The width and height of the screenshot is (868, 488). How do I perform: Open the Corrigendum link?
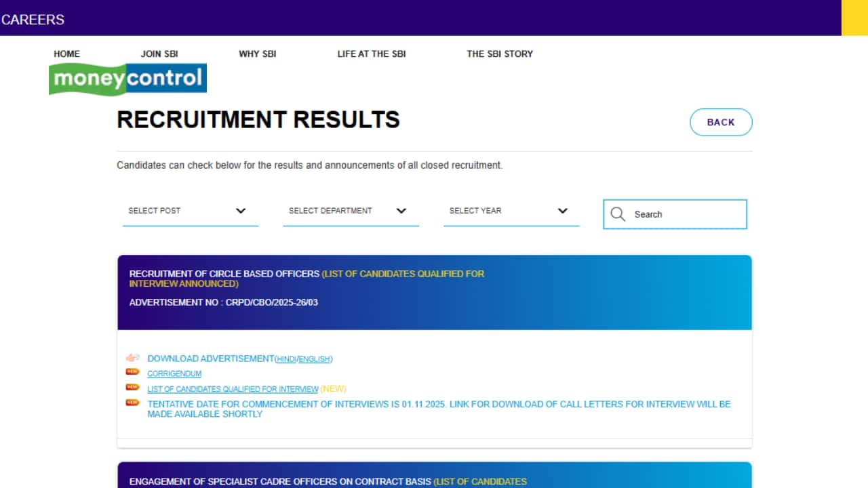(x=174, y=373)
